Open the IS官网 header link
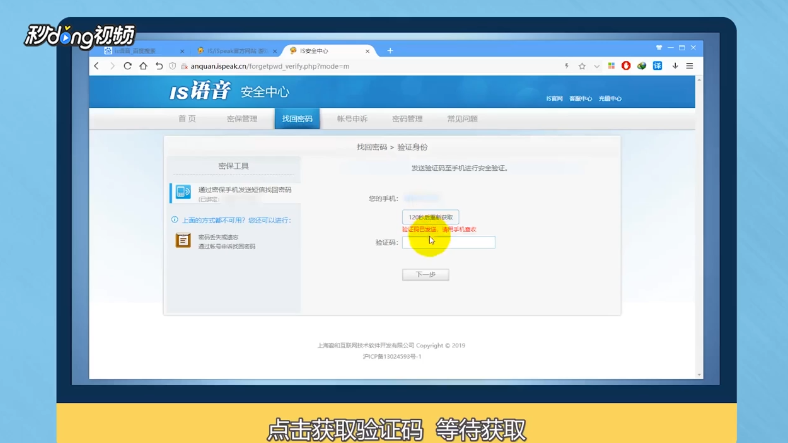 554,98
